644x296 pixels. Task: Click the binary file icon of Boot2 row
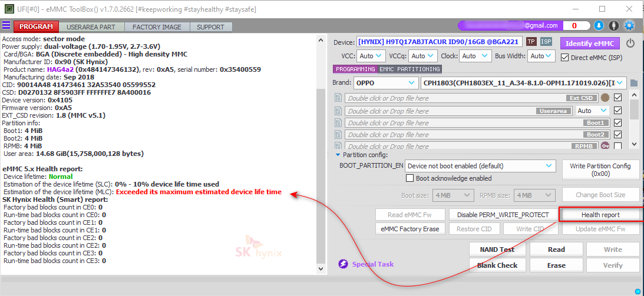click(338, 135)
